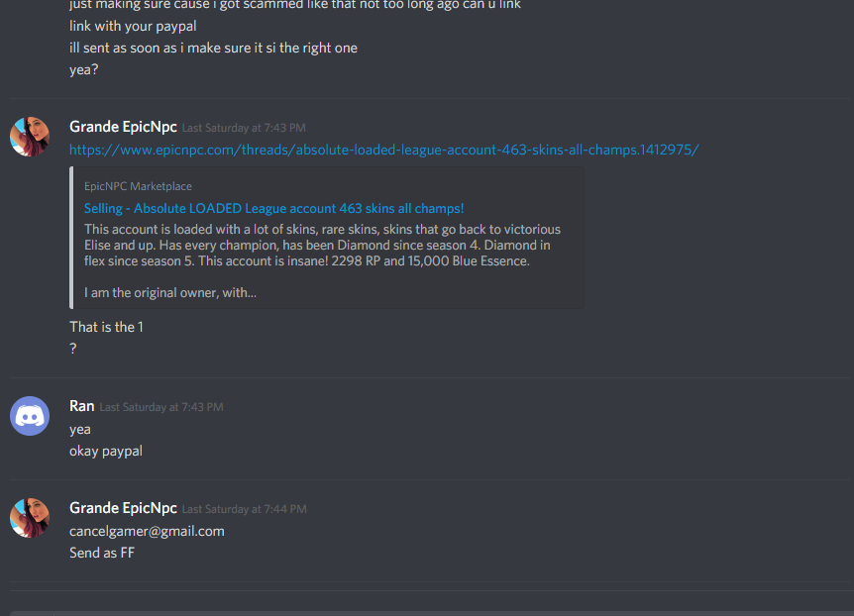
Task: Click username Grande EpicNpc at 7:44 PM
Action: pos(123,508)
